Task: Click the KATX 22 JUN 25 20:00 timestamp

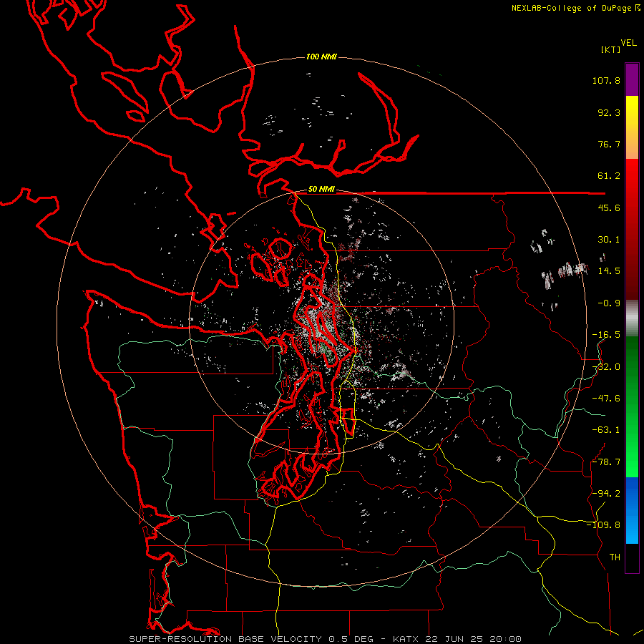Action: point(457,639)
